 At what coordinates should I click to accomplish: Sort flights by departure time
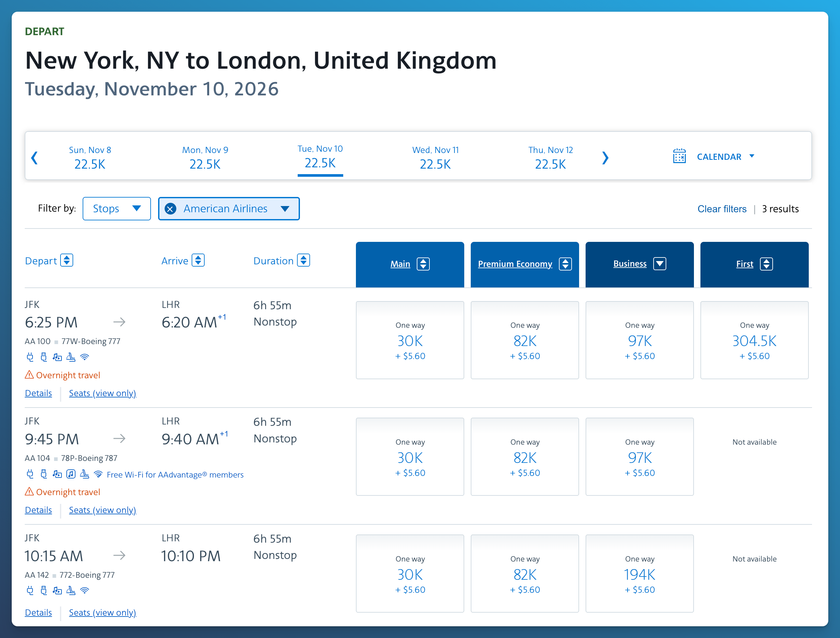pos(67,260)
